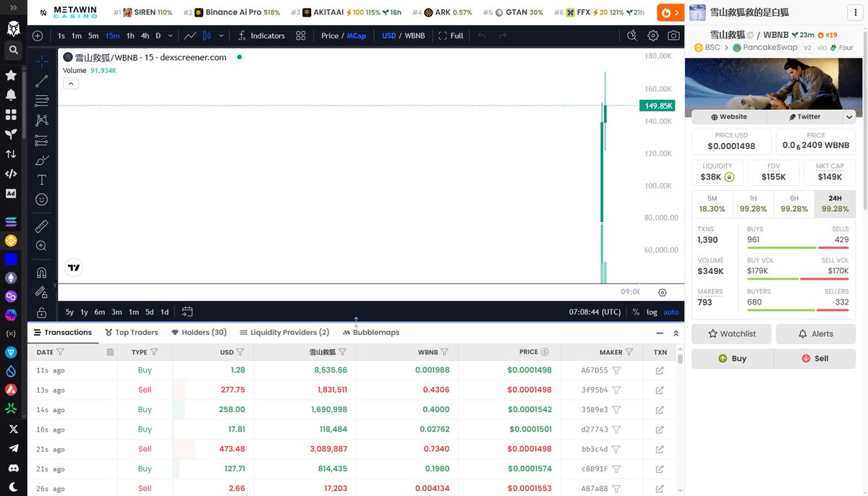
Task: Collapse the Volume indicator legend
Action: tap(71, 84)
